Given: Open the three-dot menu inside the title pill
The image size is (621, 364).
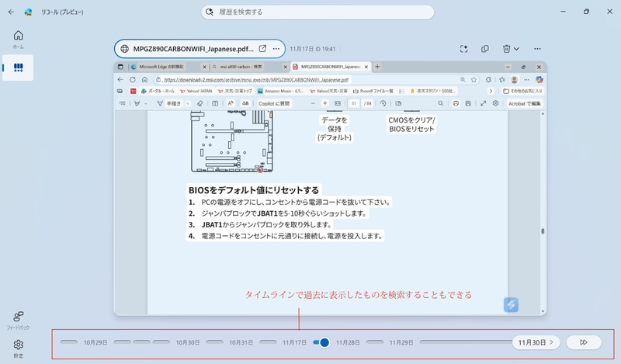Looking at the screenshot, I should pyautogui.click(x=276, y=49).
